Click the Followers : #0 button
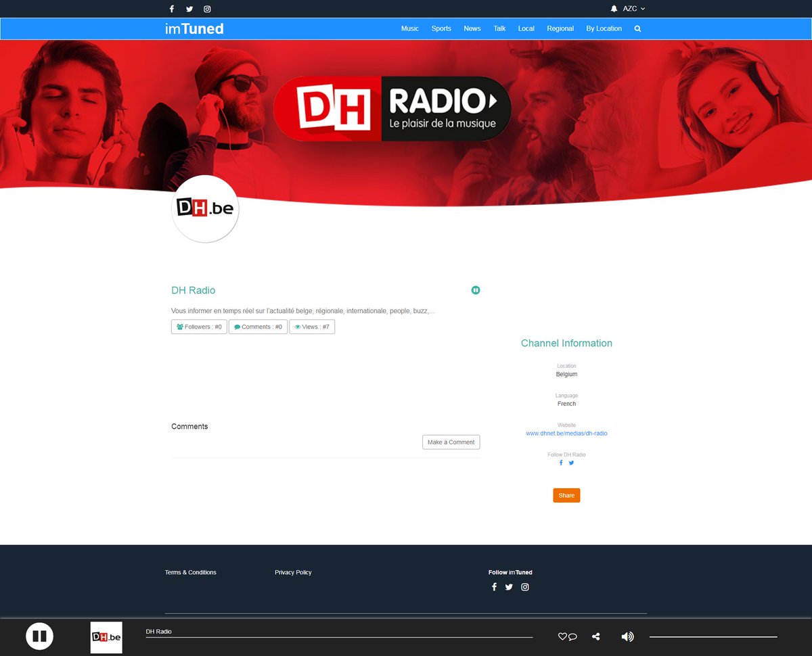This screenshot has width=812, height=656. (x=199, y=327)
